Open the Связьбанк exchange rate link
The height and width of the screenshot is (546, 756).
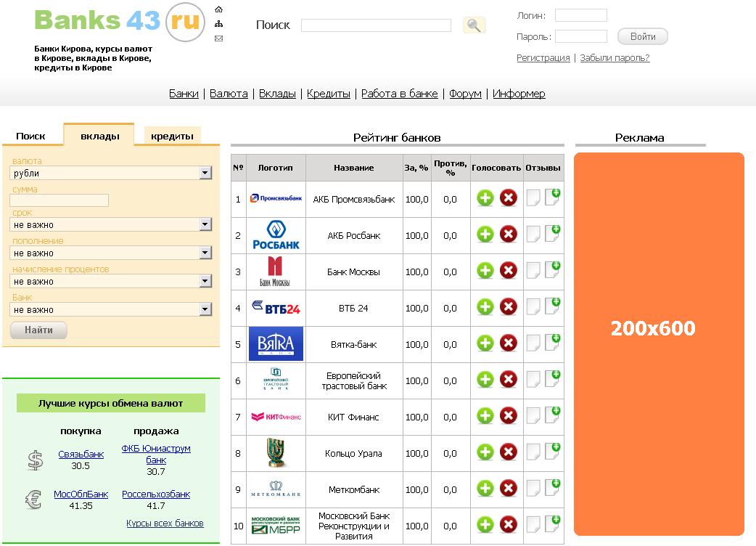tap(81, 454)
